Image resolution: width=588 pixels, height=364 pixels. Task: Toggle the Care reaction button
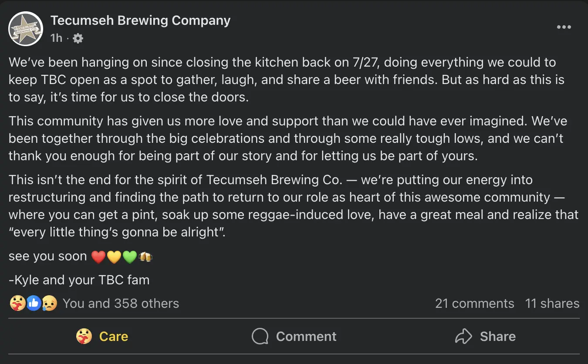[102, 336]
